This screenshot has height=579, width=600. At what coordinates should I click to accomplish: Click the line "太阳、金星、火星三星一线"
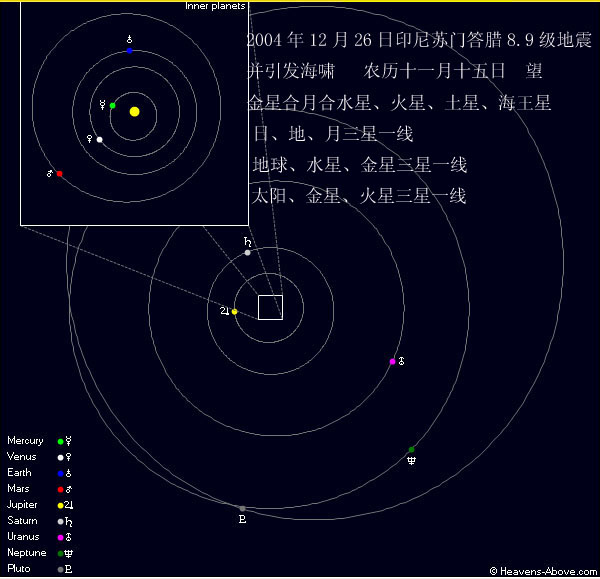359,196
